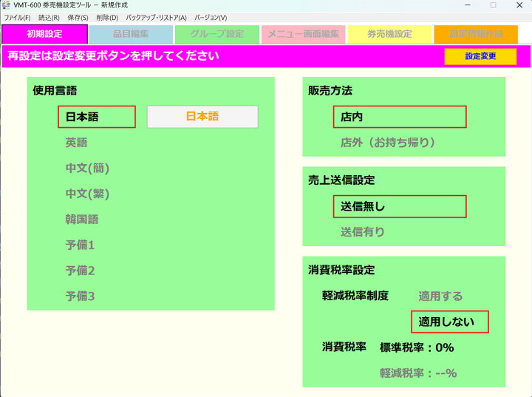The width and height of the screenshot is (532, 397).
Task: Choose 適用しない for reduced tax system
Action: (450, 322)
